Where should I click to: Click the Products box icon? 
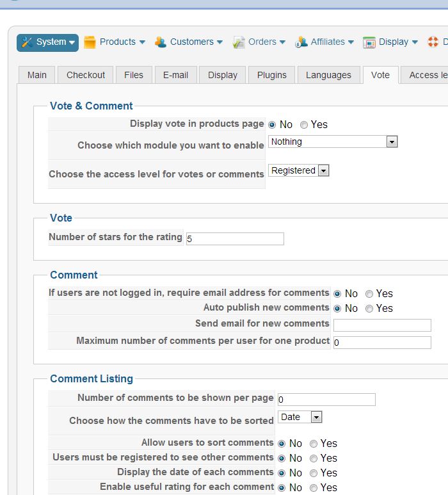90,42
